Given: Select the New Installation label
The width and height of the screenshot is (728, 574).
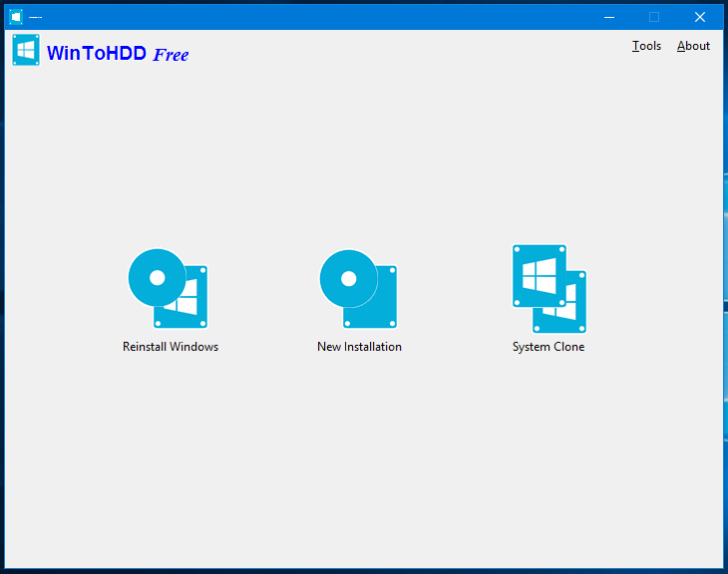Looking at the screenshot, I should 359,347.
